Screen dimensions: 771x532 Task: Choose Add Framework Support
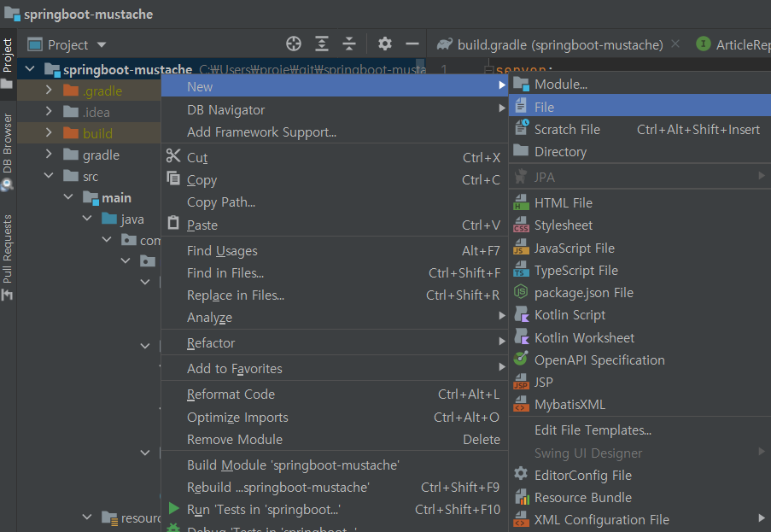pyautogui.click(x=335, y=132)
